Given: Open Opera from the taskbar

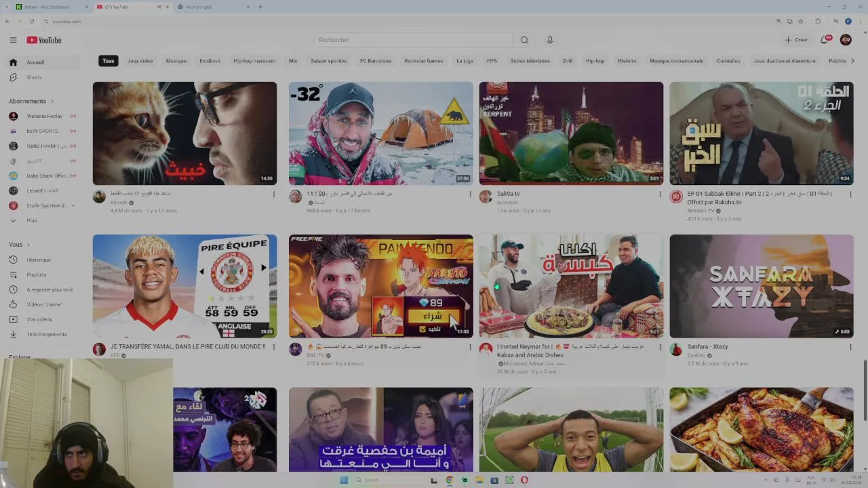Looking at the screenshot, I should click(524, 480).
